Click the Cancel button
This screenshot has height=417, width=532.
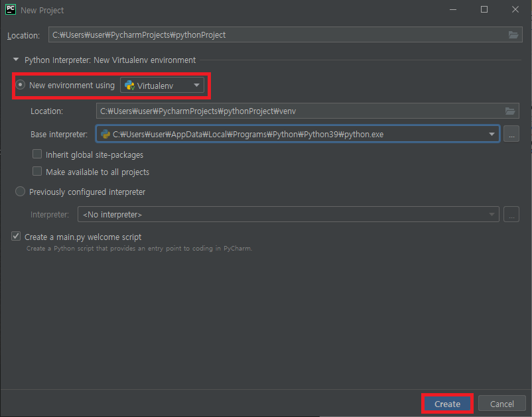coord(501,404)
